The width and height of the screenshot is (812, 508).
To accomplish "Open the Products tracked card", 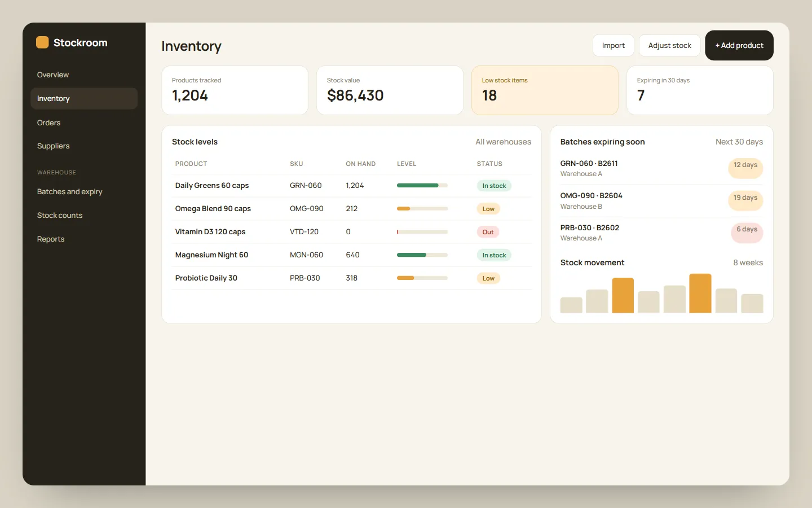I will pyautogui.click(x=235, y=90).
